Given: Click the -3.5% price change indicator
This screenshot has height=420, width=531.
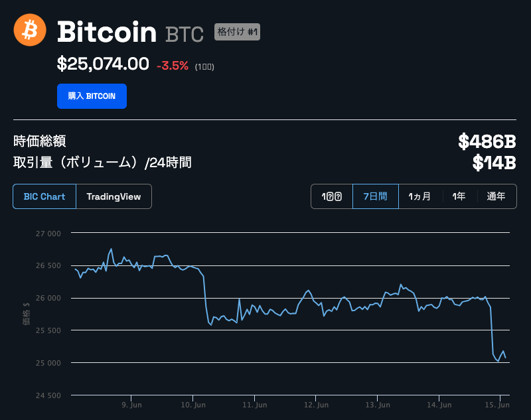Looking at the screenshot, I should tap(173, 66).
